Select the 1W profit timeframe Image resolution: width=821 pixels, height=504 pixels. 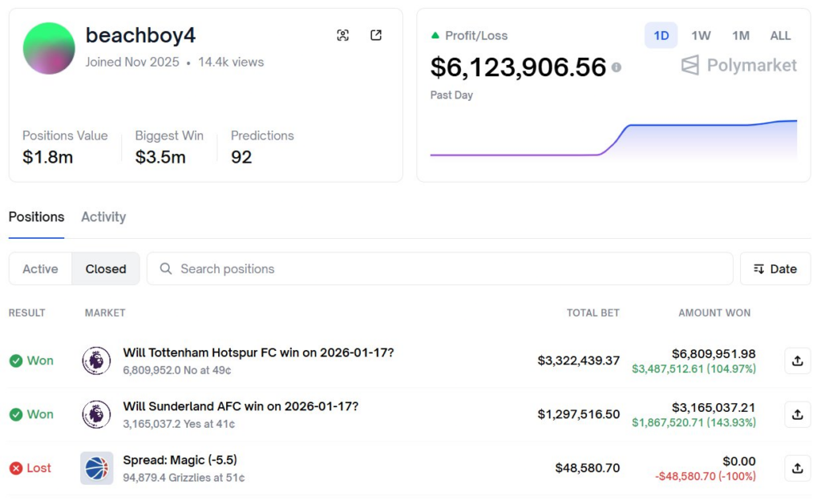pos(700,35)
